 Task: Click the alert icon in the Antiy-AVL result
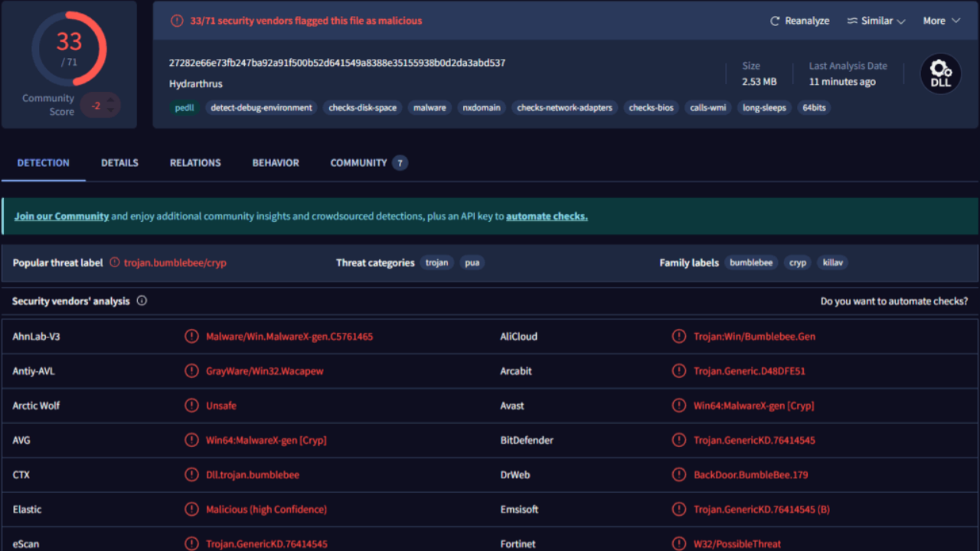[191, 371]
